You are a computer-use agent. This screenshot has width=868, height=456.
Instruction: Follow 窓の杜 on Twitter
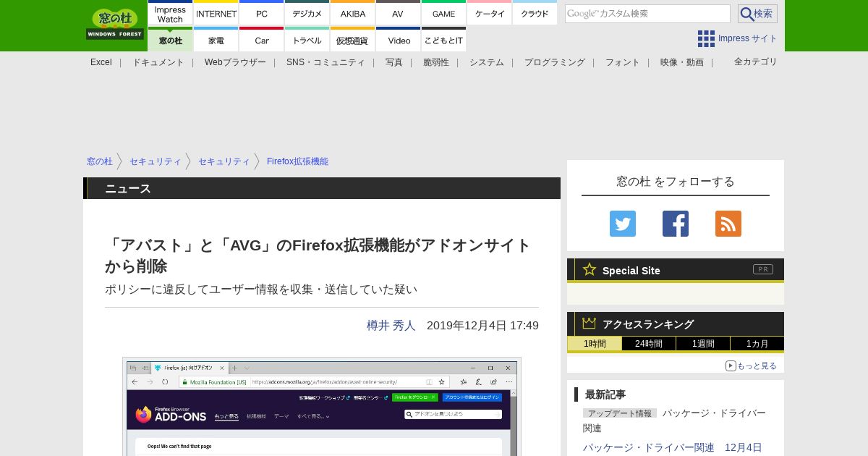[x=623, y=224]
